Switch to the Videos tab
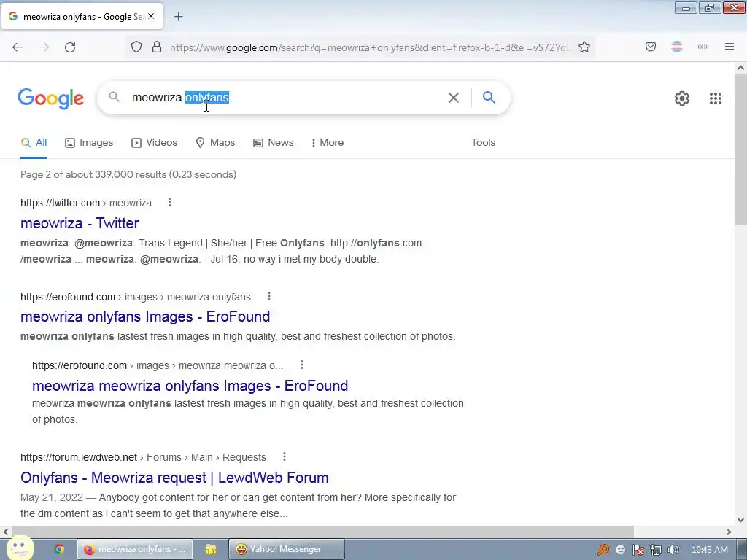The image size is (747, 560). point(155,142)
